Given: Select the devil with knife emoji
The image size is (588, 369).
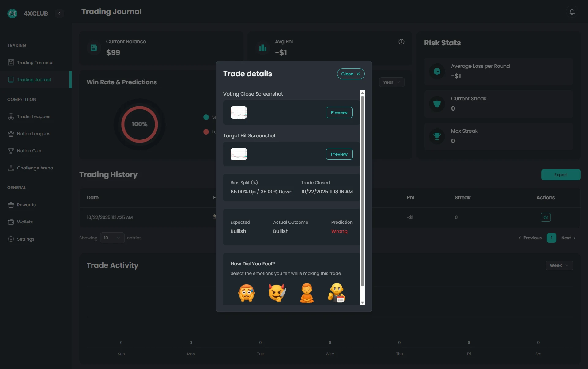Looking at the screenshot, I should click(x=277, y=293).
